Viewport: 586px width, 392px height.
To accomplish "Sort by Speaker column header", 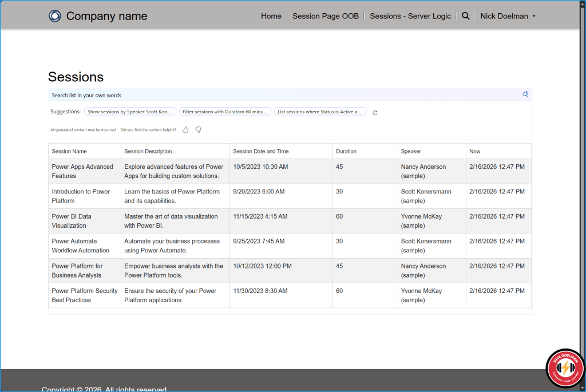I will pyautogui.click(x=411, y=152).
